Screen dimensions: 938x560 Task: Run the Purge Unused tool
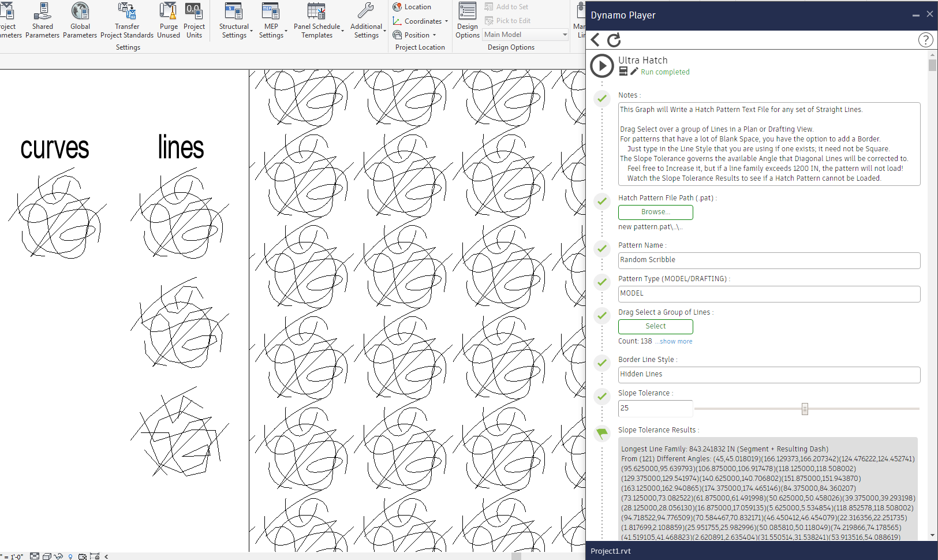(x=169, y=20)
